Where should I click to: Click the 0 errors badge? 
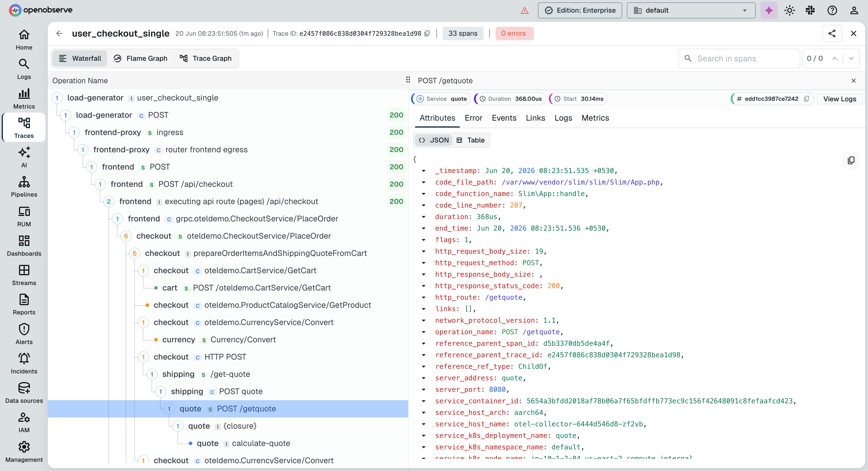point(514,33)
